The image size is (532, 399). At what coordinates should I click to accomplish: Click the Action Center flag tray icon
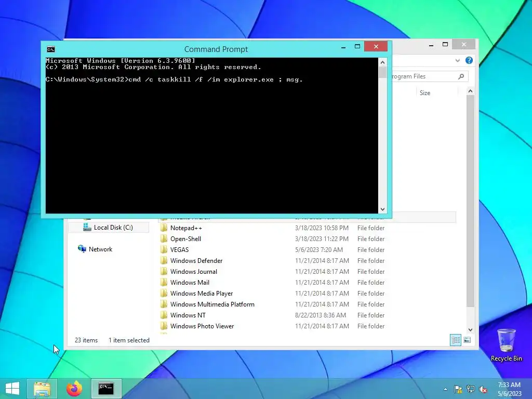point(458,389)
